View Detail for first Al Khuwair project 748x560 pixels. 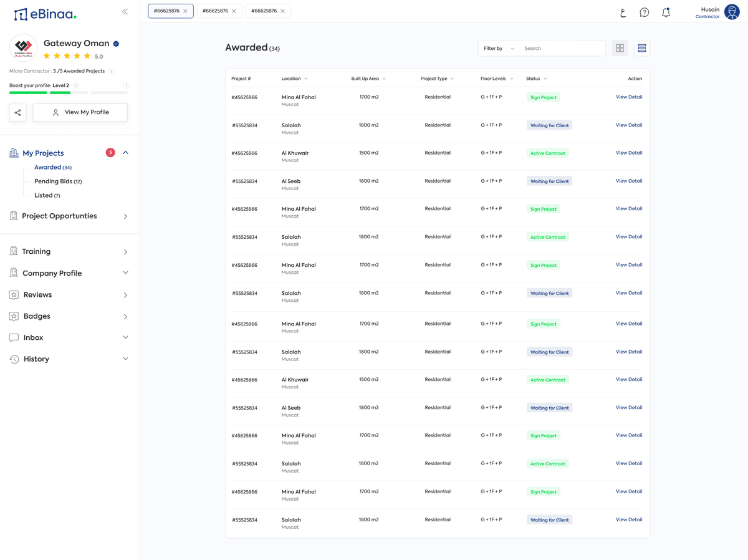point(629,153)
